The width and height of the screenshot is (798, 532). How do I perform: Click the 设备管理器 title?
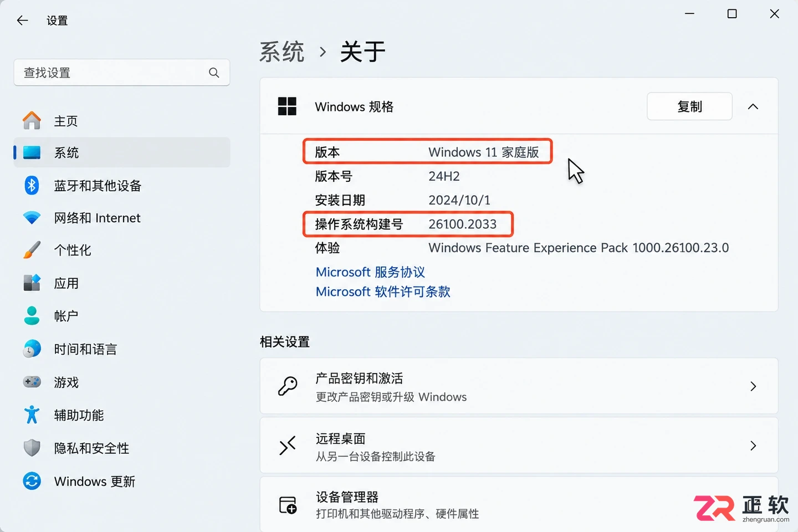(x=347, y=497)
